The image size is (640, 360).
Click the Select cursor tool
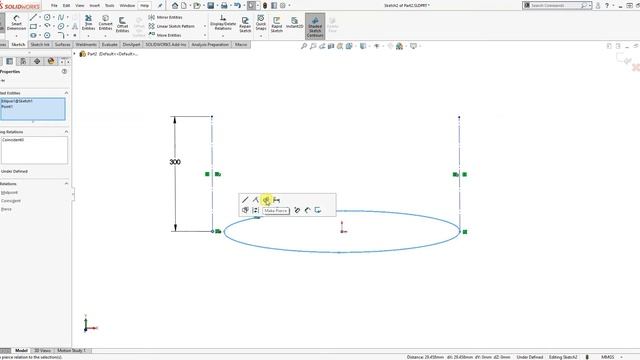click(251, 6)
